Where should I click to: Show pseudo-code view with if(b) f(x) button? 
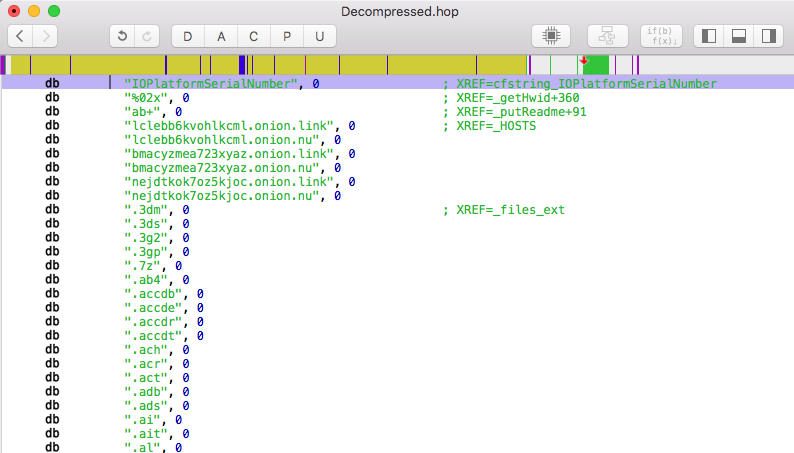tap(660, 36)
